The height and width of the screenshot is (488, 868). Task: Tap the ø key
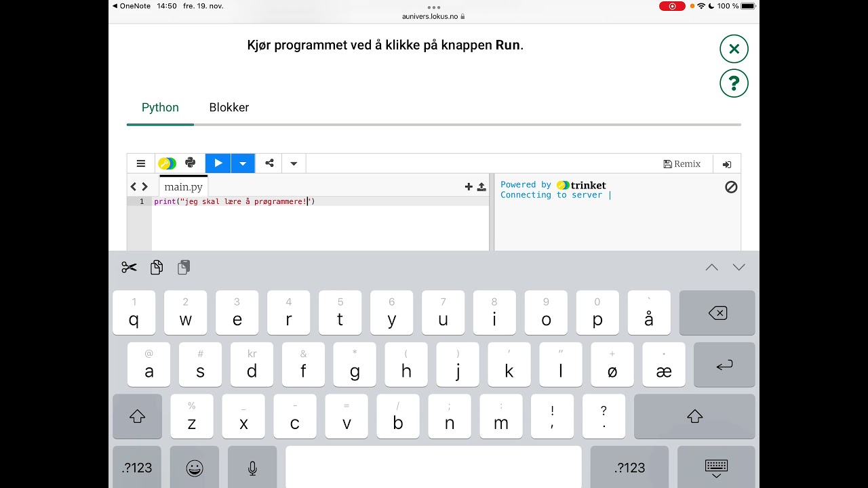(612, 365)
